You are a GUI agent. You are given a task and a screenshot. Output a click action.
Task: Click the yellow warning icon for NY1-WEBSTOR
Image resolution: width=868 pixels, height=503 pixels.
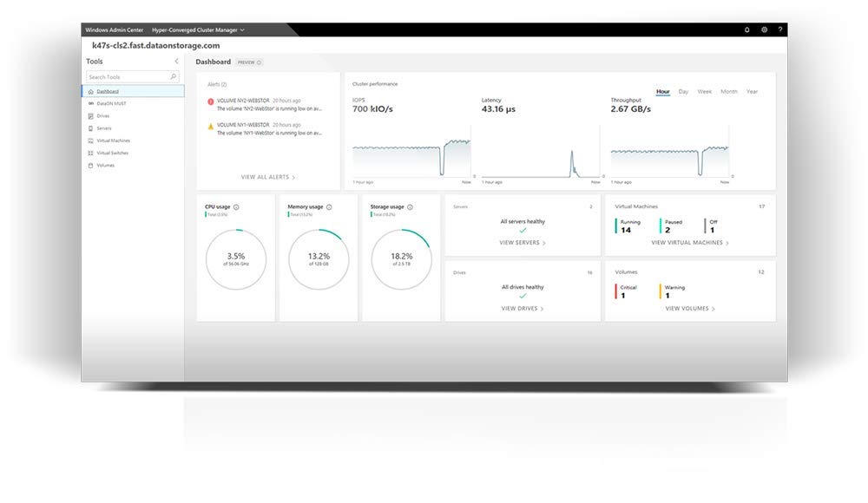pyautogui.click(x=210, y=126)
